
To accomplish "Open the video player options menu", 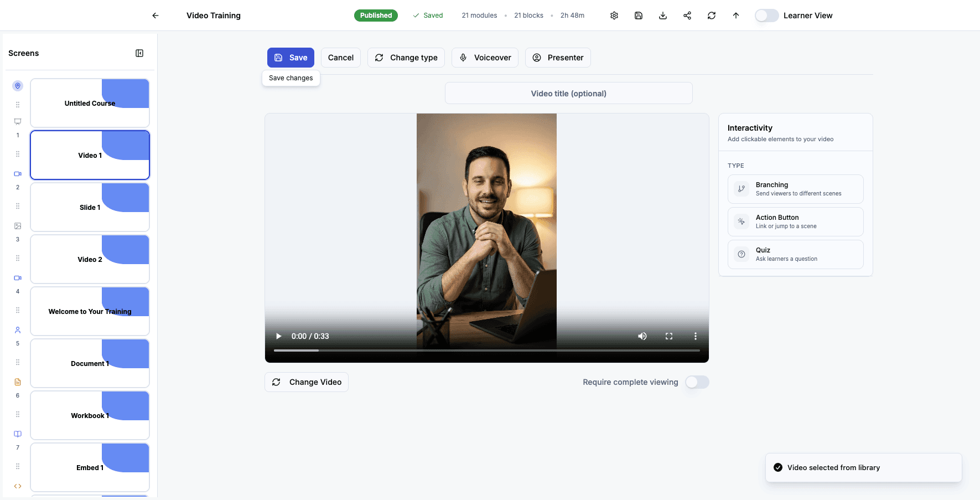I will coord(695,336).
